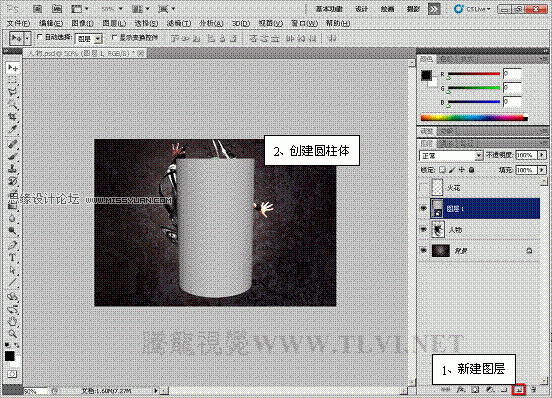Screen dimensions: 552x398
Task: Select the Zoom tool
Action: coord(13,334)
